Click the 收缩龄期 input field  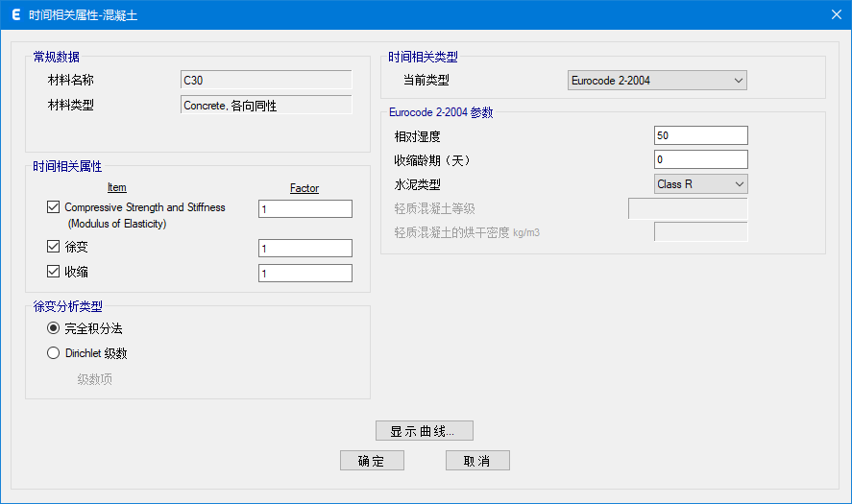pos(700,159)
